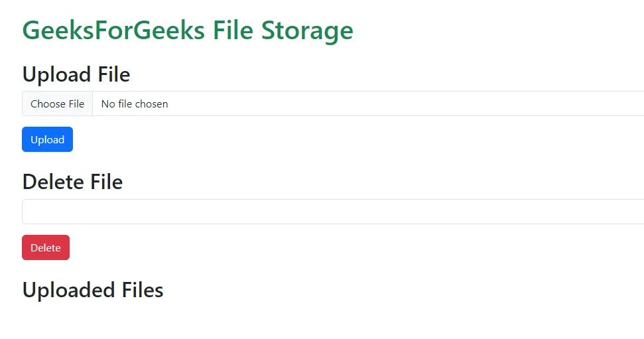This screenshot has height=339, width=644.
Task: Select the GeeksForGeeks File Storage page title
Action: point(188,31)
